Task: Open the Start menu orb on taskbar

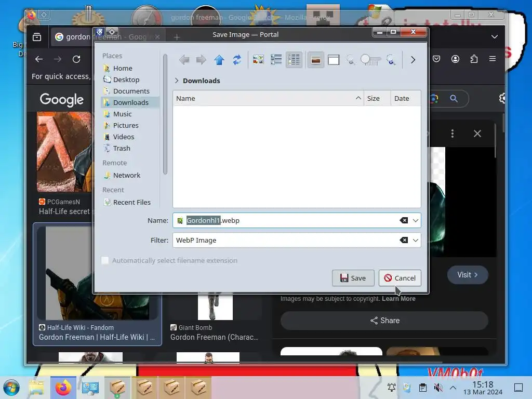Action: 11,388
